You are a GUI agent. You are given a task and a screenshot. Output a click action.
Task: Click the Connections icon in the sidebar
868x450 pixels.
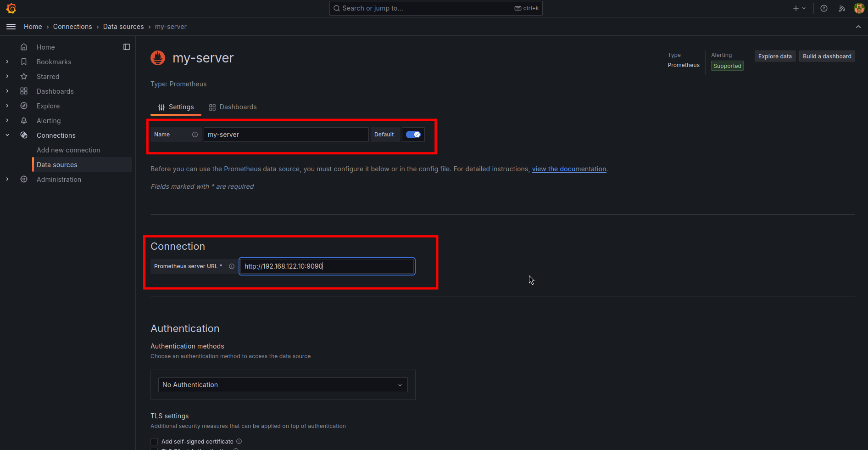click(x=24, y=135)
